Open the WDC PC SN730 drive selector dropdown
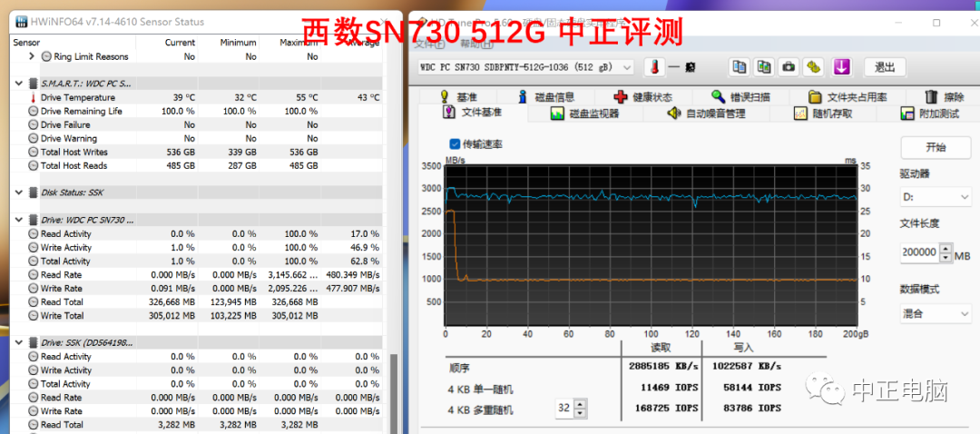 [525, 67]
